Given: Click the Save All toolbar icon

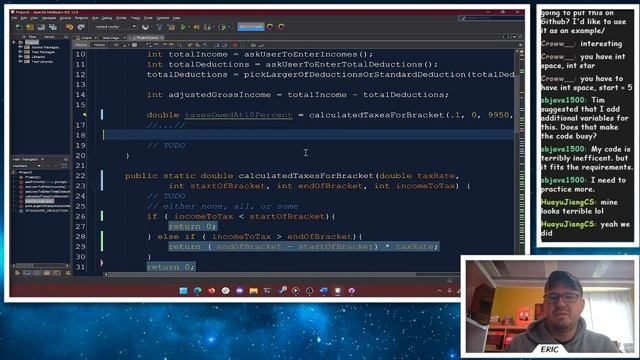Looking at the screenshot, I should point(53,27).
